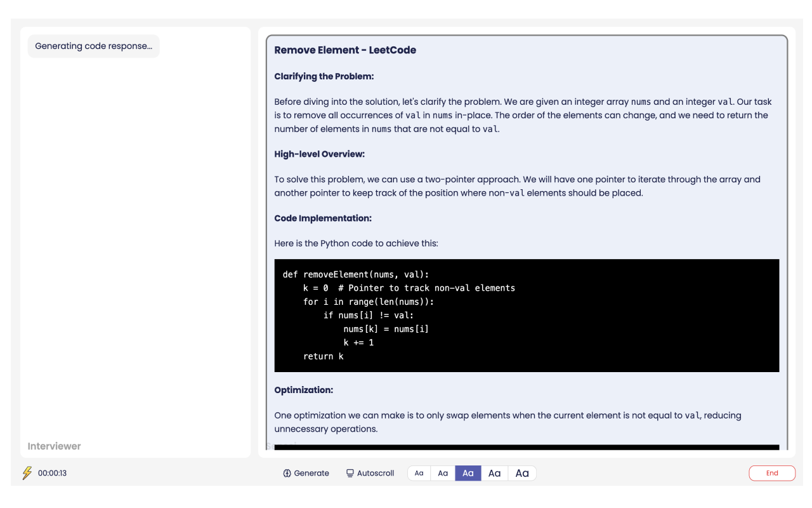Viewport: 812px width, 508px height.
Task: Click the Remove Element - LeetCode title
Action: (345, 50)
